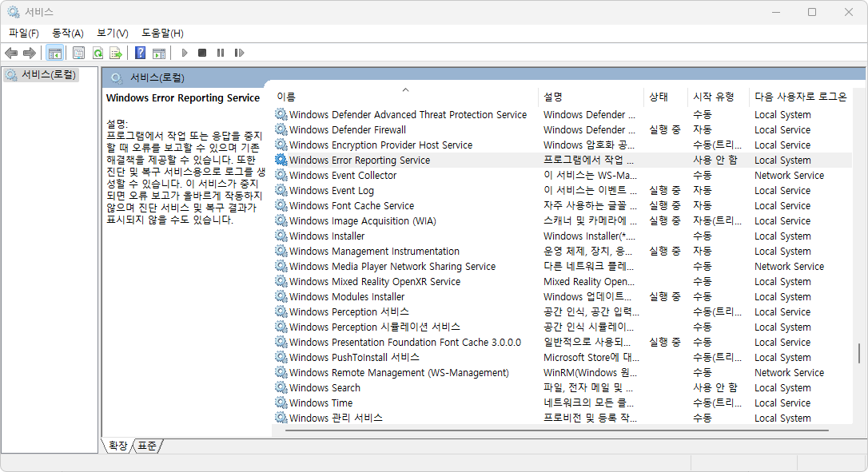
Task: Click gear icon of Windows Font Cache Service
Action: (281, 205)
